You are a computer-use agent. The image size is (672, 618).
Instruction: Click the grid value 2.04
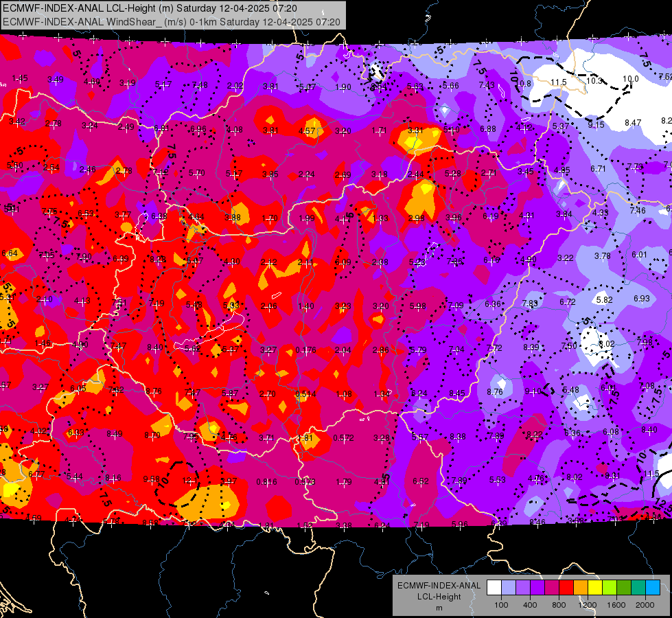343,350
